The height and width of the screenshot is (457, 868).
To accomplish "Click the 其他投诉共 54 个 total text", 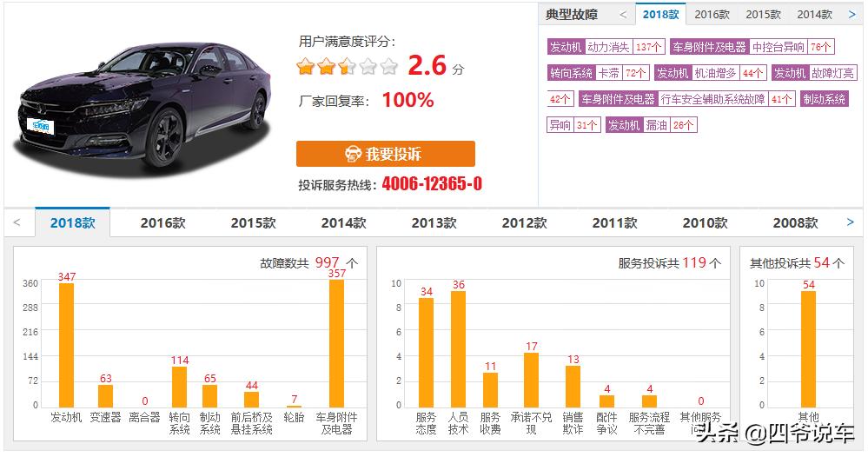I will coord(797,262).
